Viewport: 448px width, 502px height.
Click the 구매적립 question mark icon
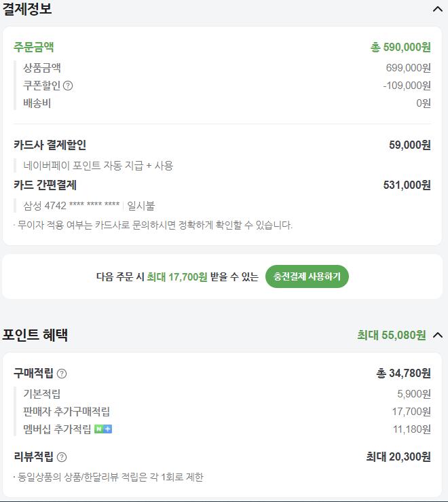(x=62, y=374)
